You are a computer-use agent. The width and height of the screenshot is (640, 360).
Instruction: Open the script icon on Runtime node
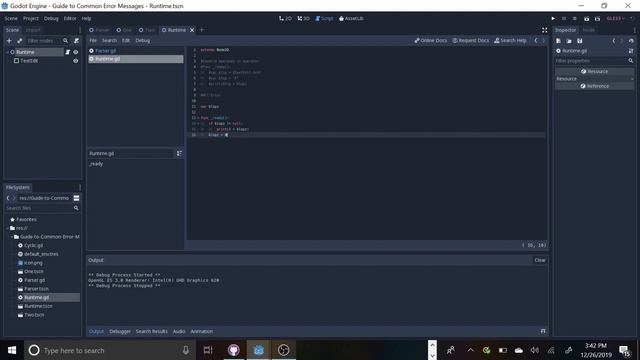pos(68,52)
